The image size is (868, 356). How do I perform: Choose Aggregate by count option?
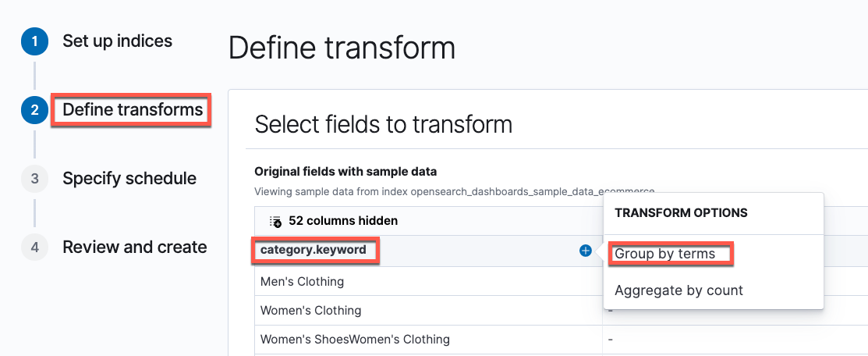tap(678, 290)
